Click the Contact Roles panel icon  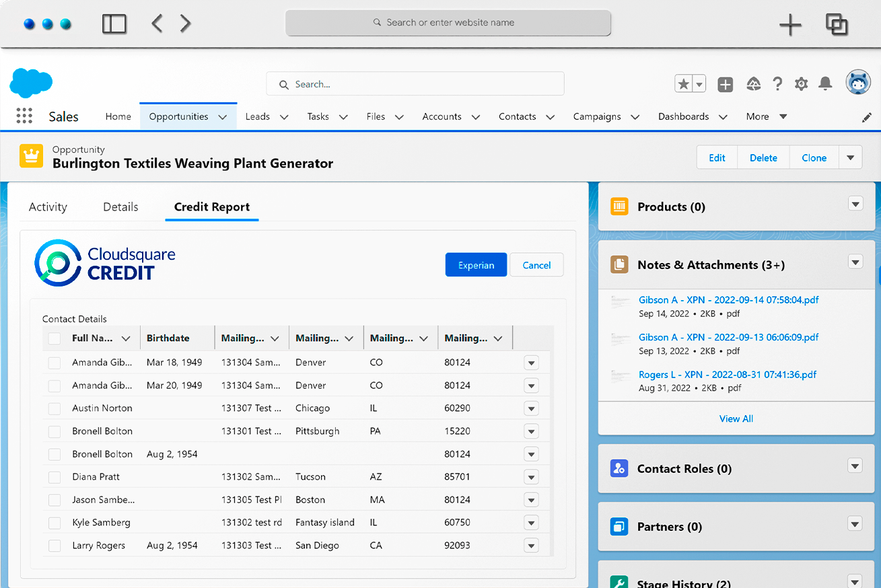(619, 468)
